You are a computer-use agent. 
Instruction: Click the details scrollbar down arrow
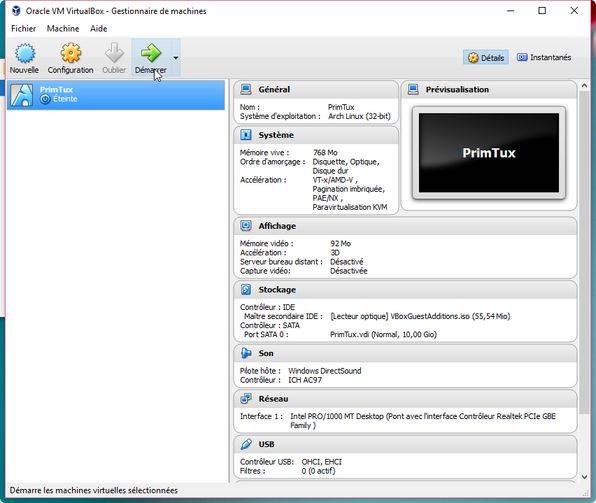[x=584, y=476]
